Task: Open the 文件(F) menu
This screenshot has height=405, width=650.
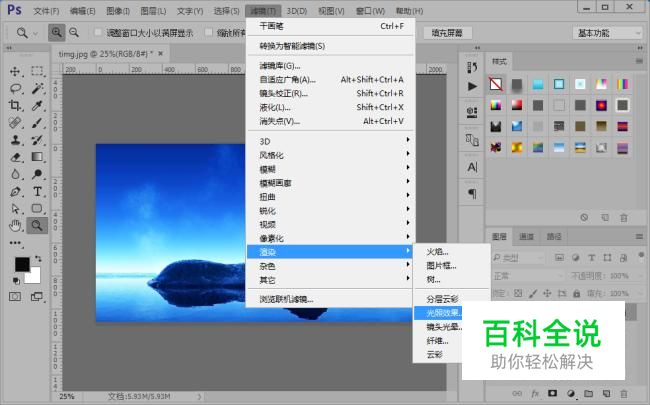Action: click(x=46, y=11)
